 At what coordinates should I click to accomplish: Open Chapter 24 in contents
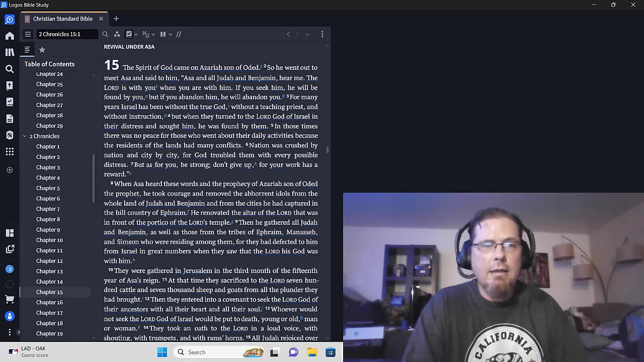[x=49, y=74]
